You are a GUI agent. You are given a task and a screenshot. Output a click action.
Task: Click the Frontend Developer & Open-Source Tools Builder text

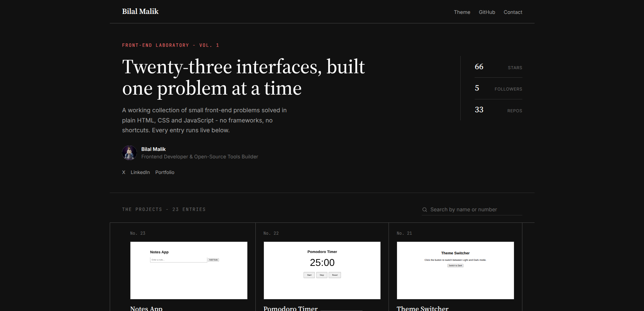coord(200,157)
